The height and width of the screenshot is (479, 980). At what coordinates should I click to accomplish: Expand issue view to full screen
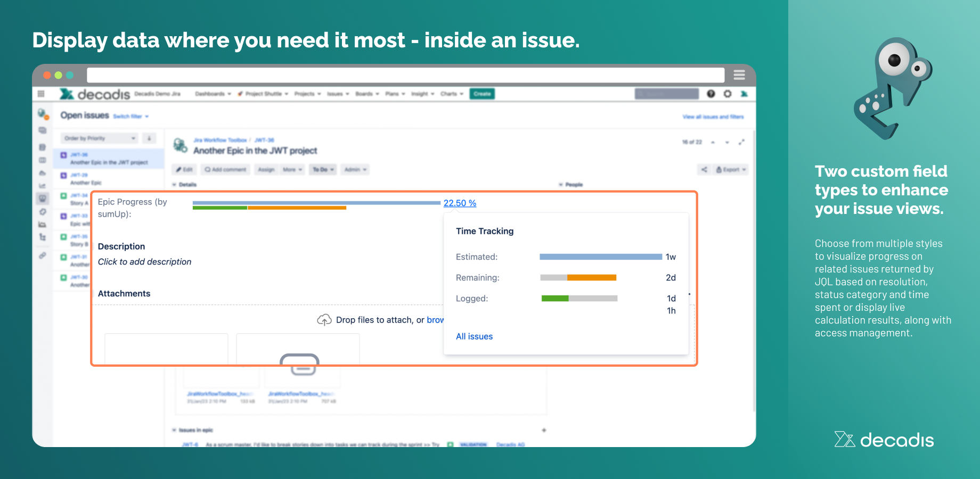741,142
